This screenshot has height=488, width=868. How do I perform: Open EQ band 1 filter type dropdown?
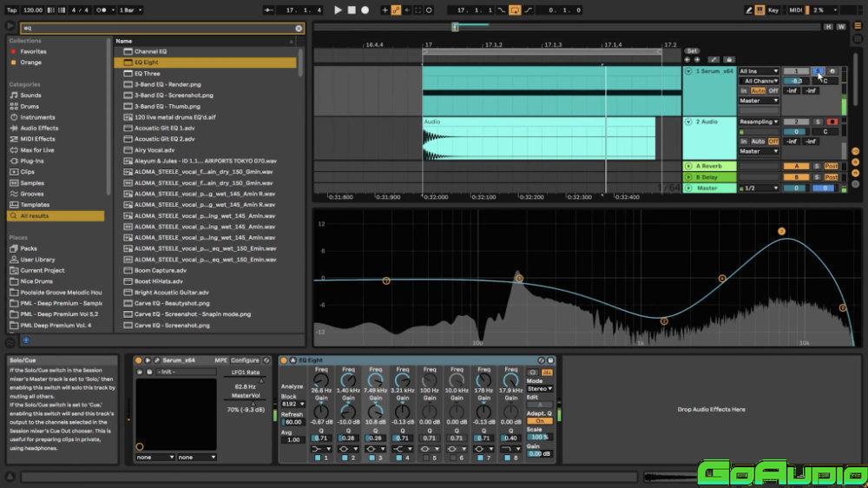pos(320,449)
